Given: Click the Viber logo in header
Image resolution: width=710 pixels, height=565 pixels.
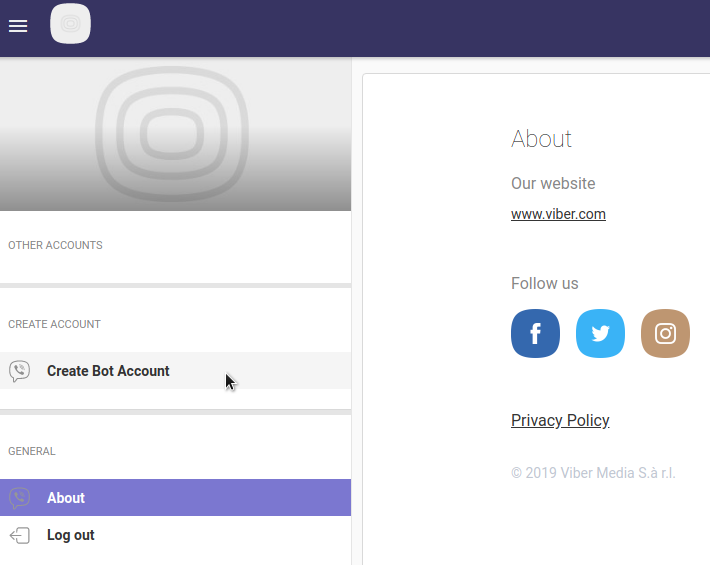Looking at the screenshot, I should [70, 24].
